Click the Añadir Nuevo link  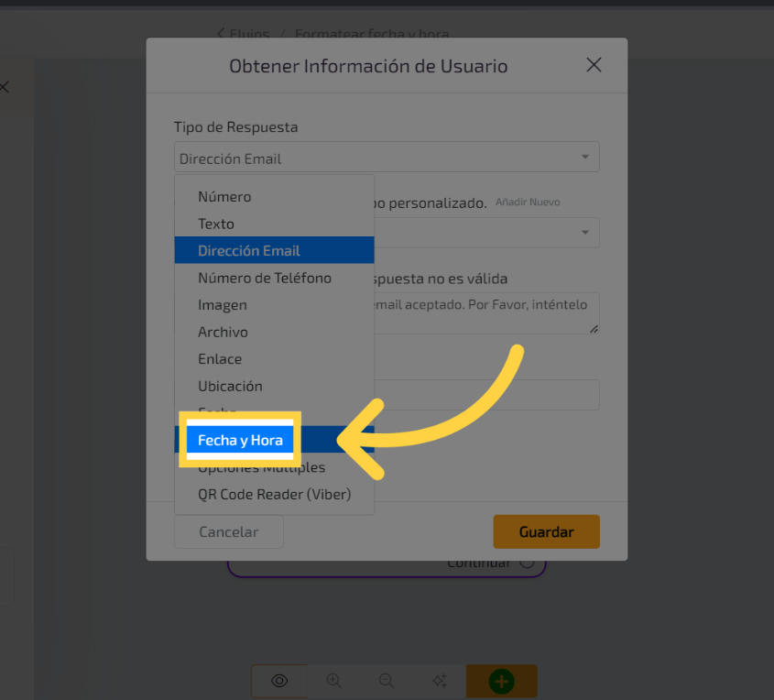click(x=528, y=202)
